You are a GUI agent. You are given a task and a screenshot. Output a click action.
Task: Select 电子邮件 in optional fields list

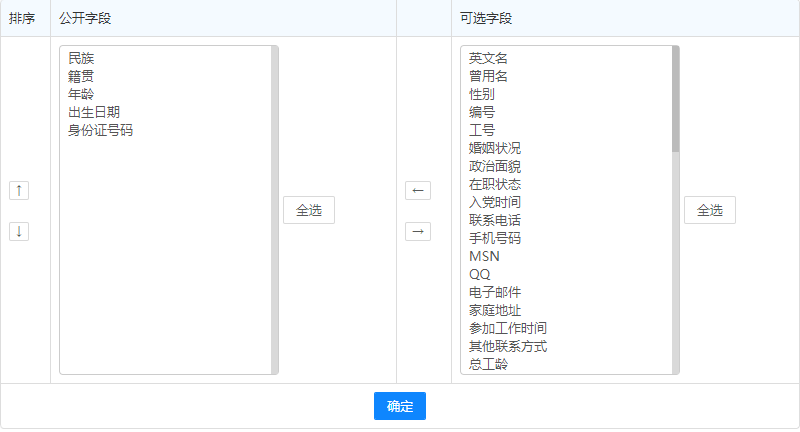(x=495, y=292)
